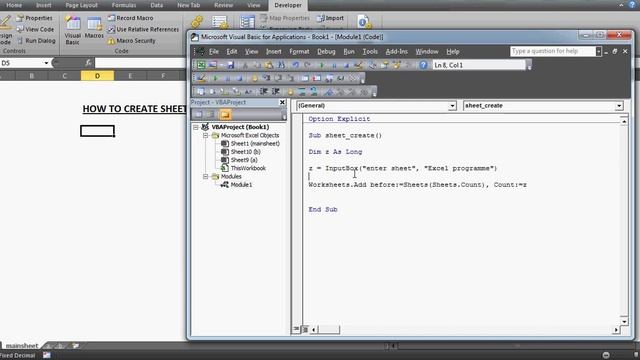Image resolution: width=640 pixels, height=360 pixels.
Task: Click Run Dialog in Controls group
Action: click(x=36, y=41)
